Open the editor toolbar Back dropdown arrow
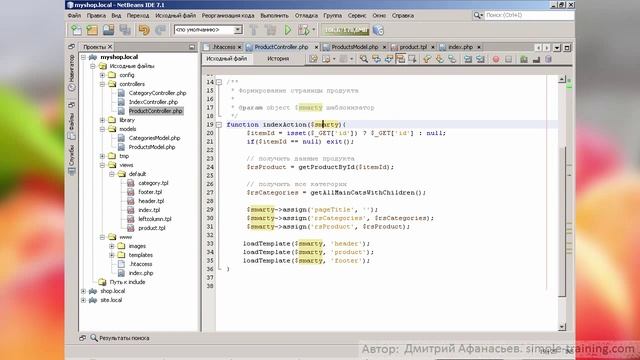640x360 pixels. [x=334, y=59]
